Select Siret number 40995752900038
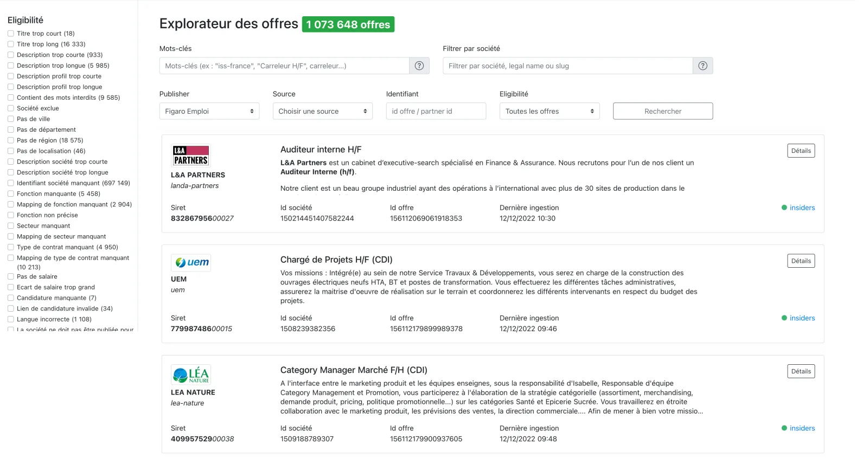Screen dimensions: 868x458 point(202,439)
